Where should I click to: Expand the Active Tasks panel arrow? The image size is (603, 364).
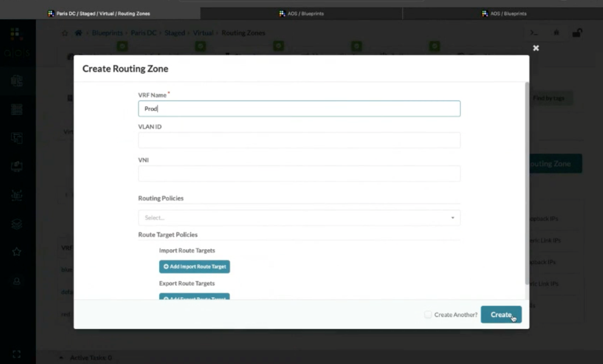point(61,358)
